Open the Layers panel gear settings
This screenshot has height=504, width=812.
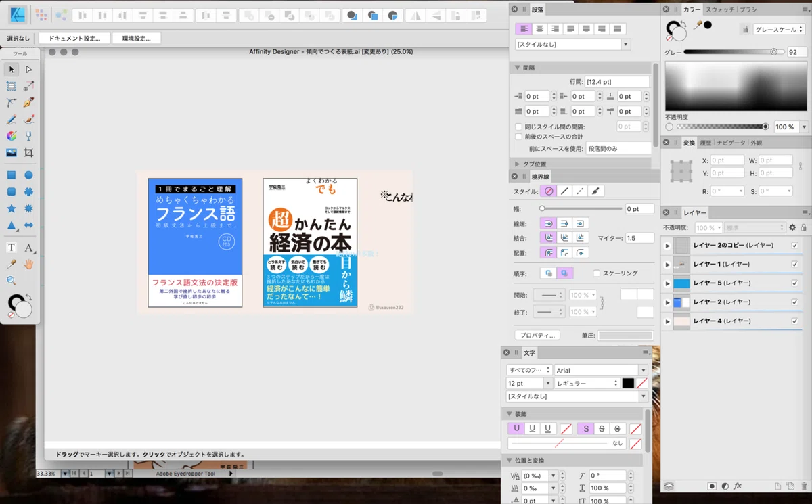click(x=792, y=228)
